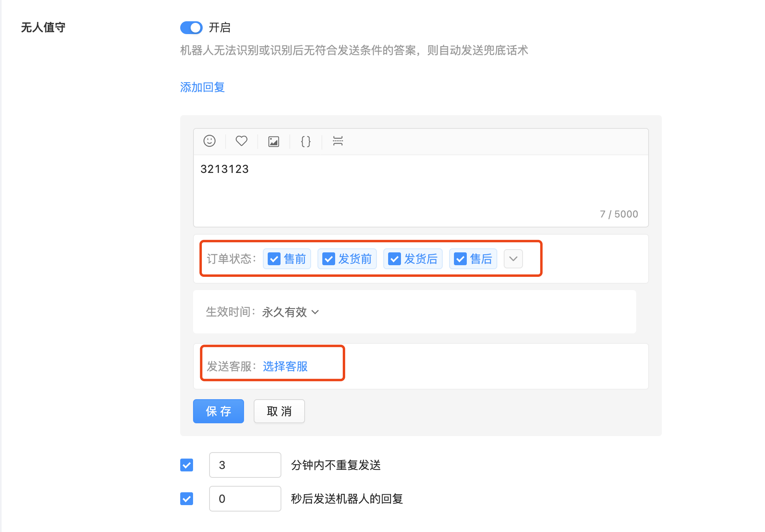Insert an image using picture icon

274,141
